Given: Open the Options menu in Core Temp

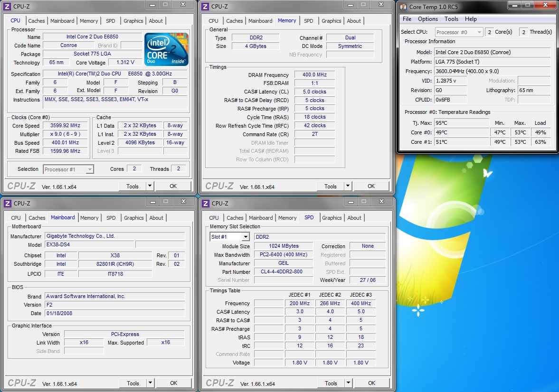Looking at the screenshot, I should click(428, 19).
